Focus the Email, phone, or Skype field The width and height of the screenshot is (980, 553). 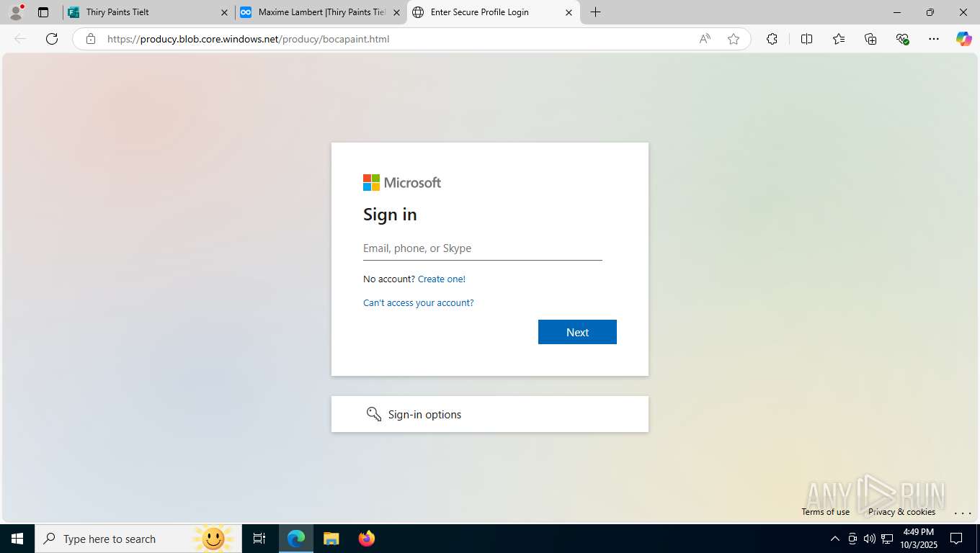point(483,248)
